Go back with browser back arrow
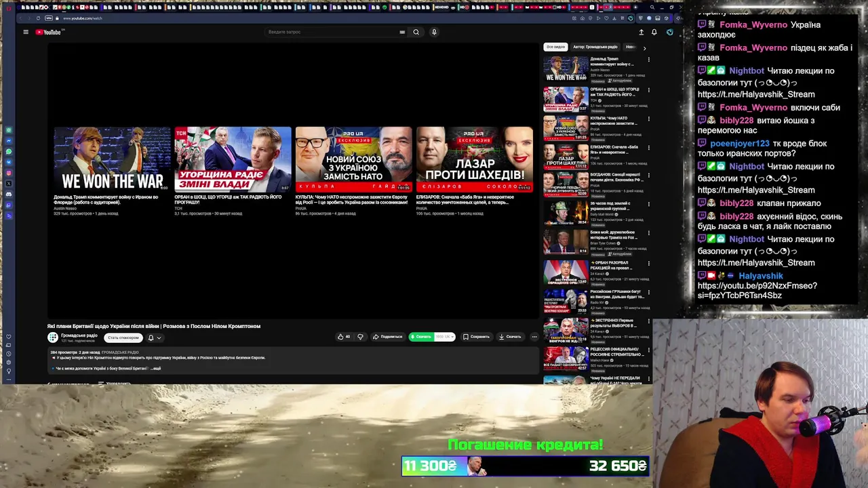The height and width of the screenshot is (488, 868). point(21,18)
